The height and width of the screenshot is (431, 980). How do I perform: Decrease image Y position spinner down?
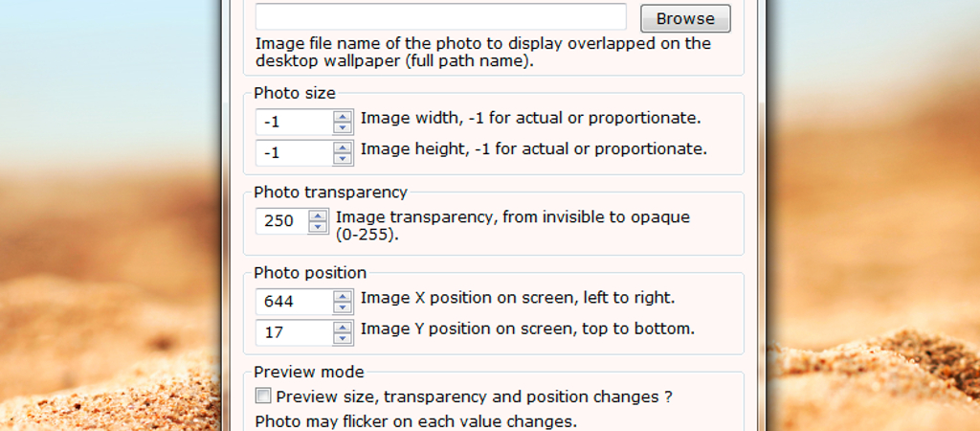tap(343, 339)
